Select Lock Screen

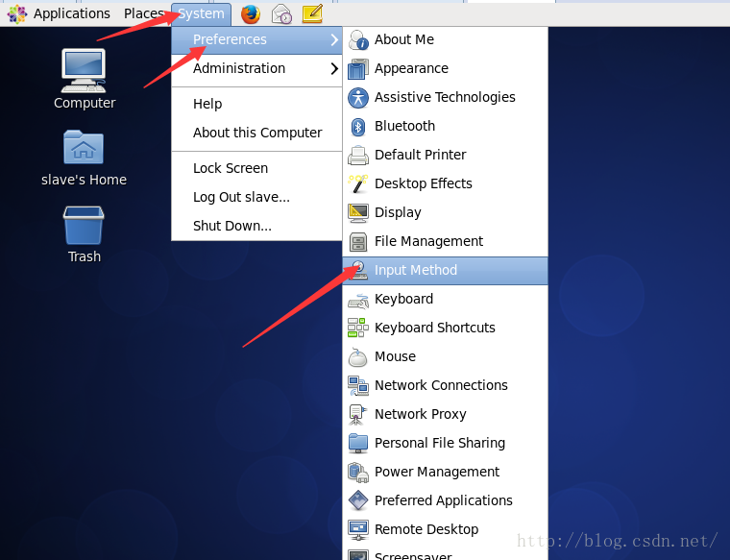[257, 168]
